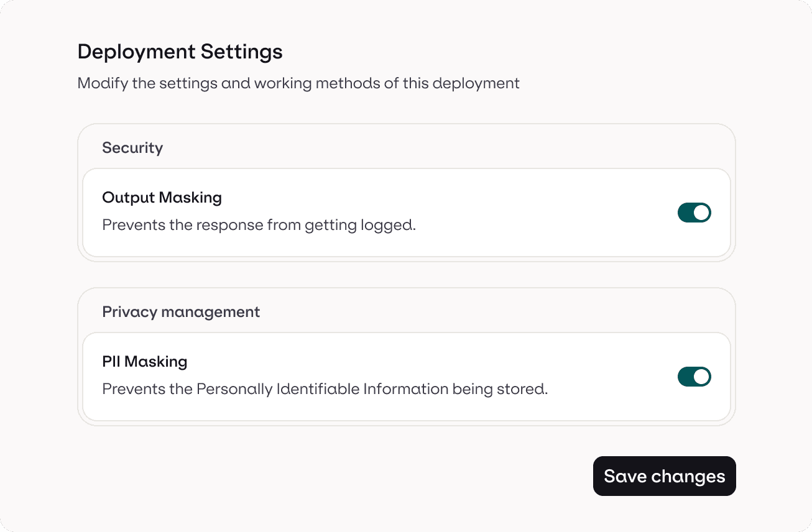Click the PII Masking description text
This screenshot has width=812, height=532.
(325, 390)
